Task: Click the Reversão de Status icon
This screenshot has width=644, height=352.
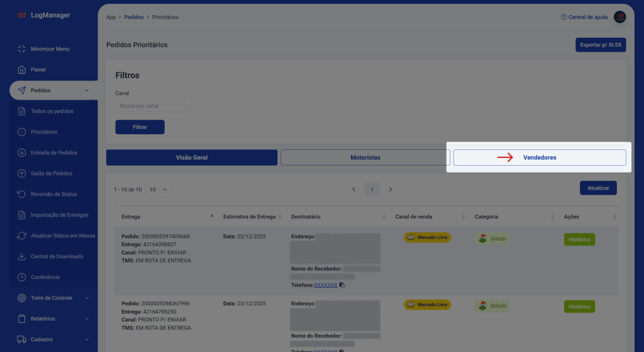Action: [21, 194]
